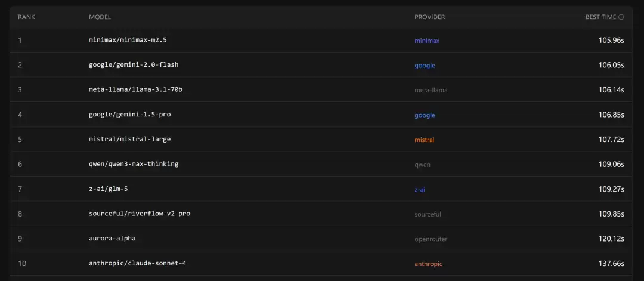Viewport: 644px width, 281px height.
Task: Select model minimax/minimax-m2.5
Action: click(128, 40)
